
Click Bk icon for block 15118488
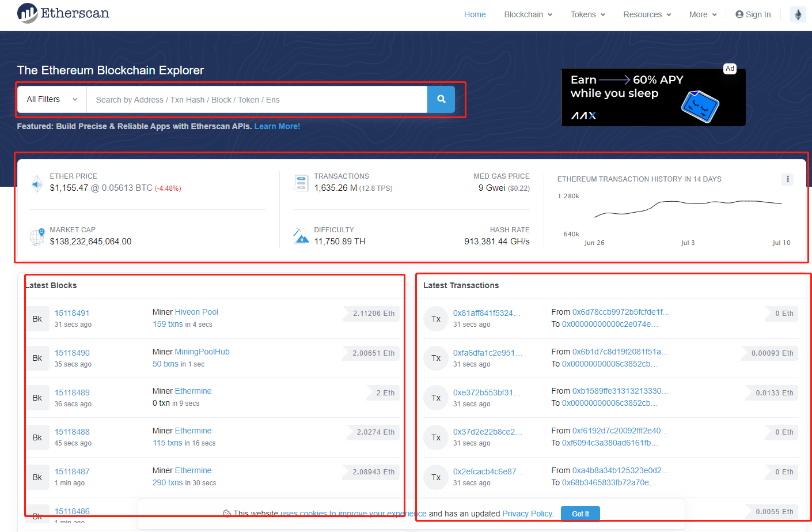[x=37, y=437]
